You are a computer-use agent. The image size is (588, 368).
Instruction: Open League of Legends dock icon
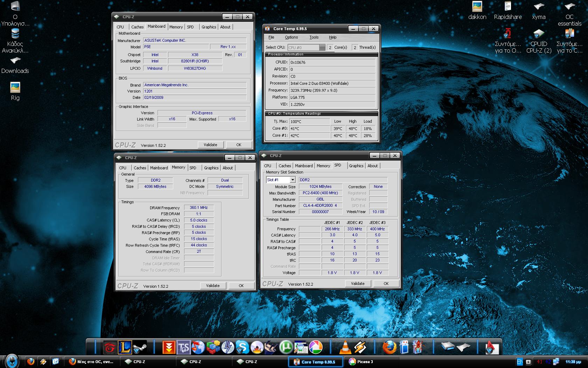[125, 347]
